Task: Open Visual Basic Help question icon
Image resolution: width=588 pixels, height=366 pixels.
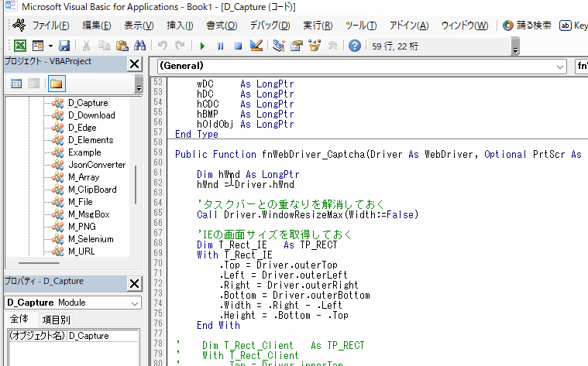Action: point(355,46)
